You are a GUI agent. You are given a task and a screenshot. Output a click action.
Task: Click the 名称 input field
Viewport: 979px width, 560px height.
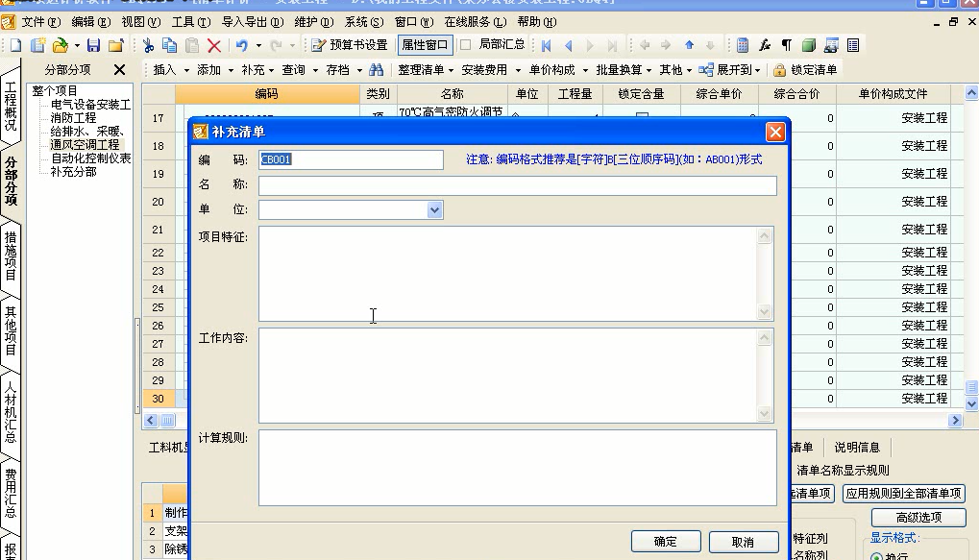pyautogui.click(x=517, y=185)
